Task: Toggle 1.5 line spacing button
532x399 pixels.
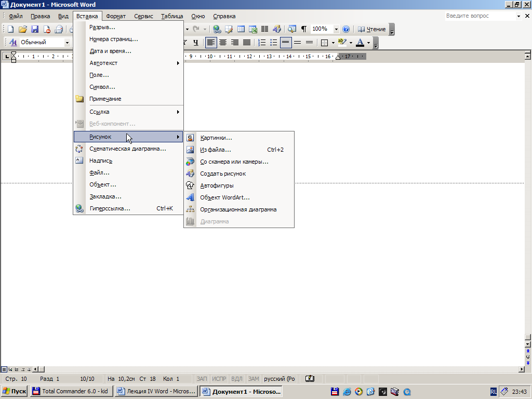Action: click(298, 43)
